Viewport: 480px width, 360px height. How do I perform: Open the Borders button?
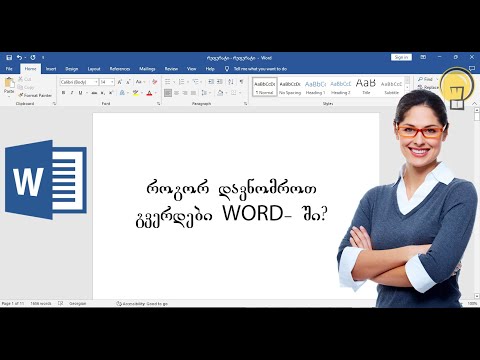pos(233,93)
